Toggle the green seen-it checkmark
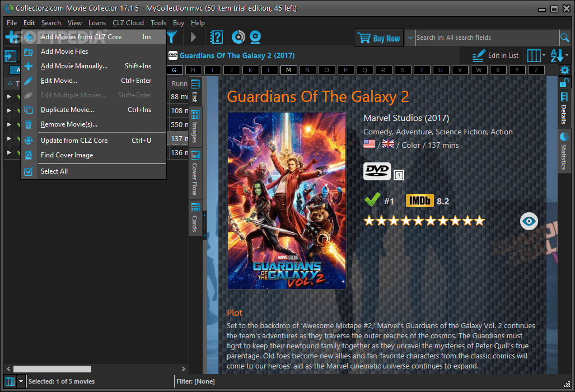 [372, 200]
